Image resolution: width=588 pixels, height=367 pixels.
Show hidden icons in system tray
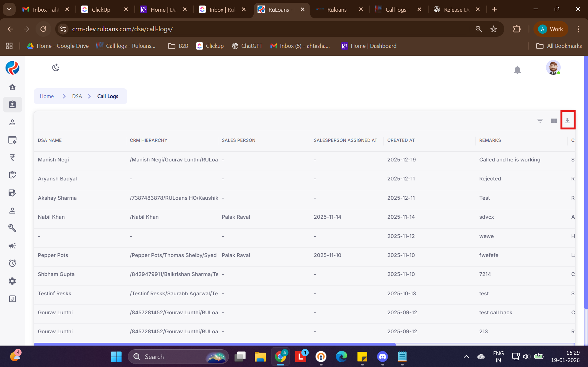pos(466,357)
